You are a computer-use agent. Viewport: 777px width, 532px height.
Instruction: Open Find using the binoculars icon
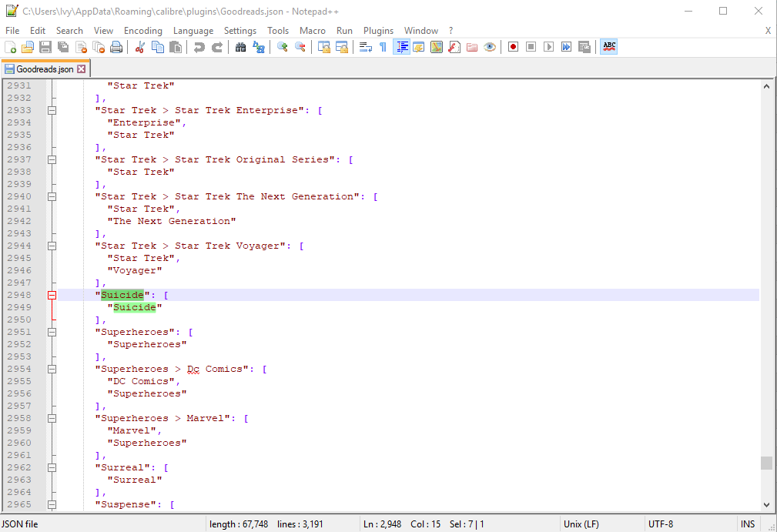tap(240, 47)
